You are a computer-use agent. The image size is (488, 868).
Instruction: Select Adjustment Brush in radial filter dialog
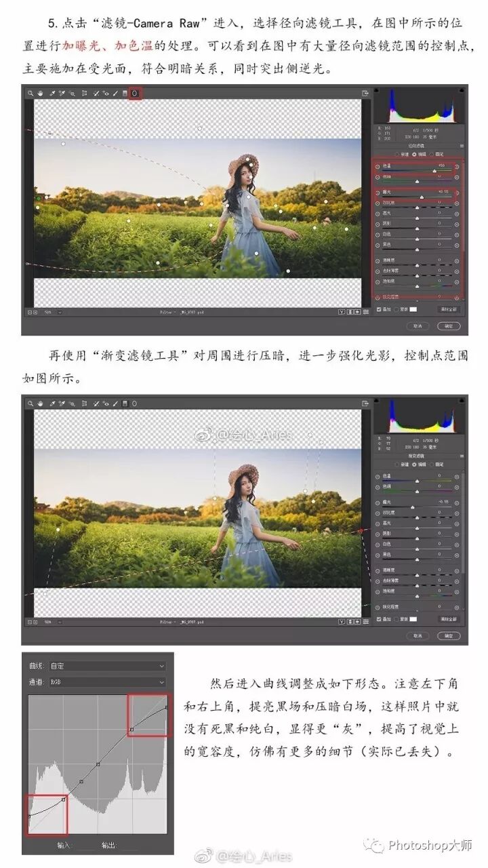(x=115, y=93)
